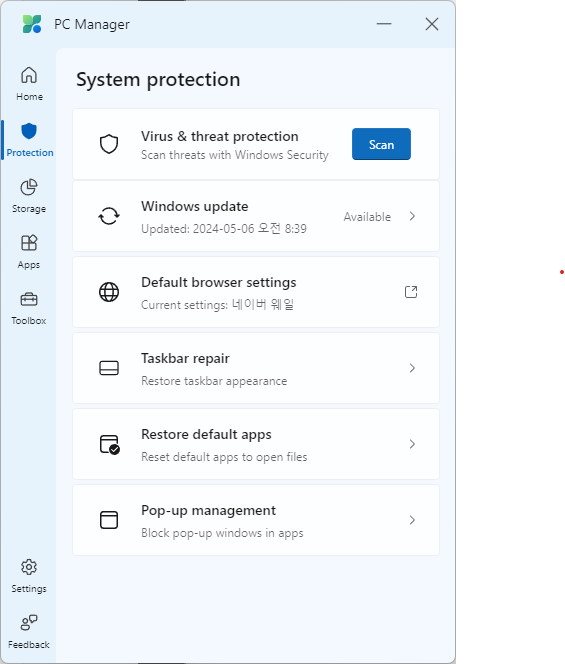This screenshot has width=565, height=664.
Task: Click the 'Restore taskbar appearance' description
Action: 214,381
